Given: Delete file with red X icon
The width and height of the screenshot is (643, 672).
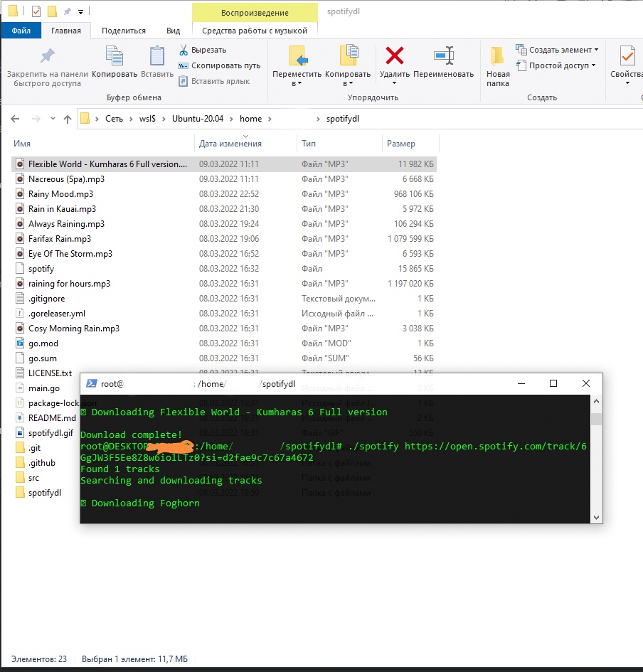Looking at the screenshot, I should (x=394, y=55).
